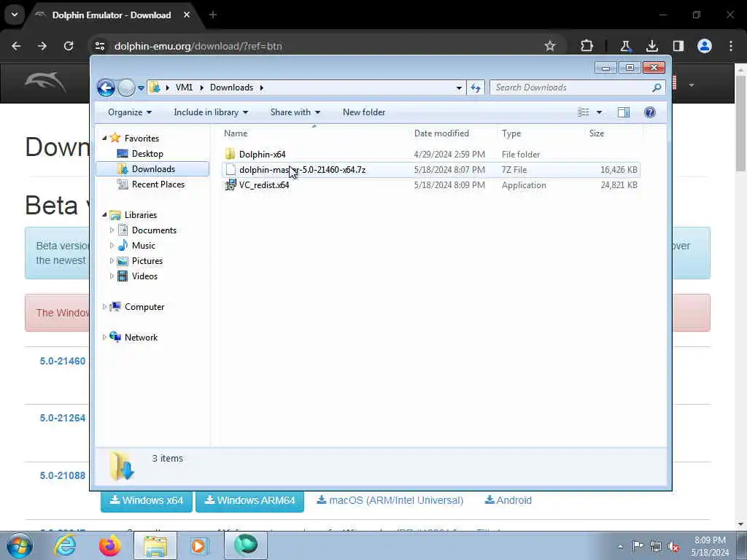Viewport: 747px width, 560px height.
Task: Open Chrome profile avatar
Action: [x=704, y=46]
